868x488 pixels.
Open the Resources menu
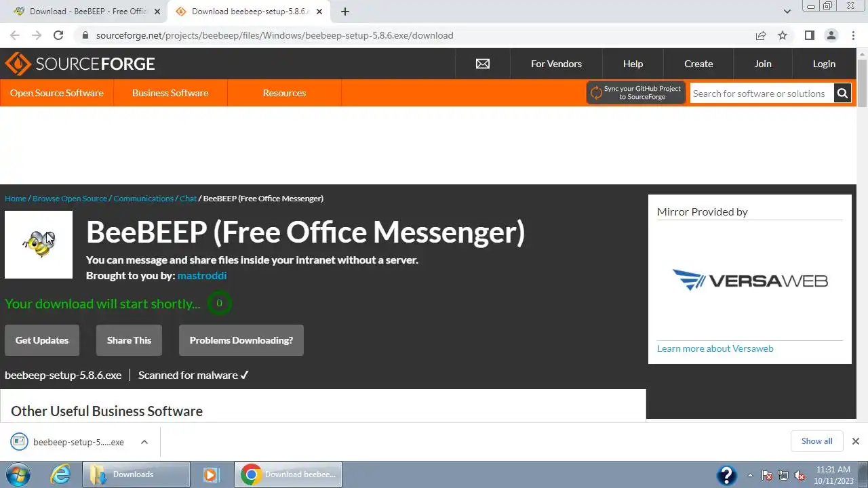coord(284,93)
